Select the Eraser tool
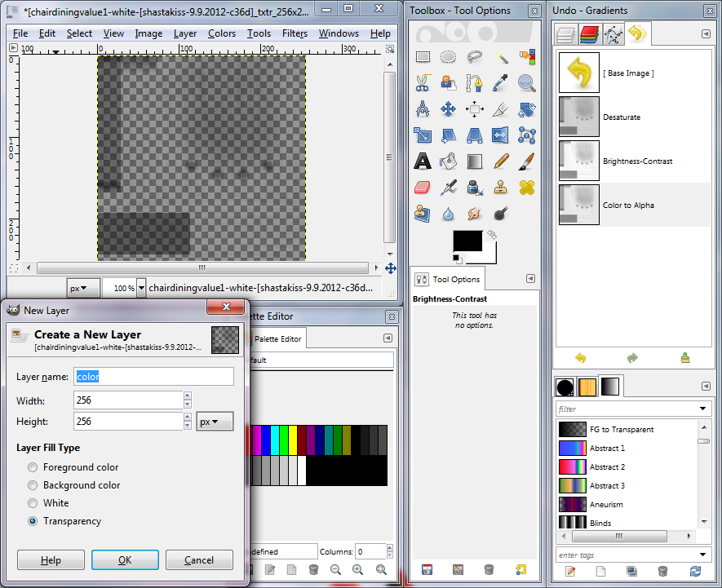722x588 pixels. [423, 187]
